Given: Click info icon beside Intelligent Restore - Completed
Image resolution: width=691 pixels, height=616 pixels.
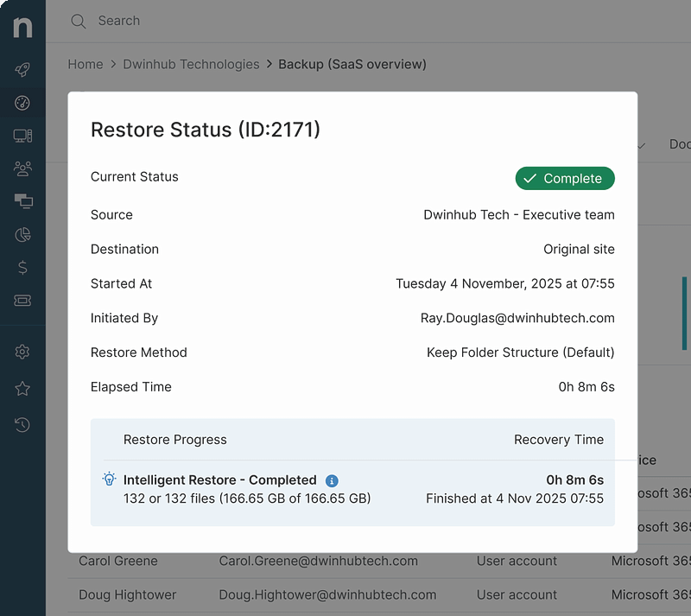Looking at the screenshot, I should coord(332,480).
